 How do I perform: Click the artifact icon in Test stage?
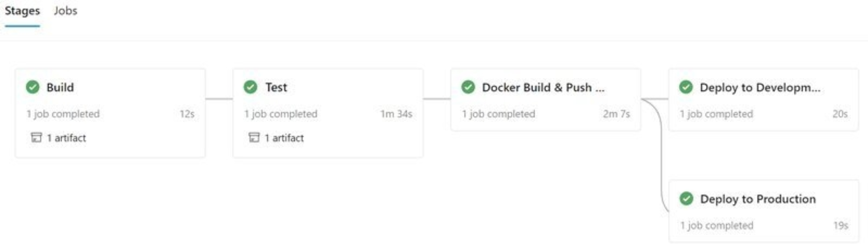[x=254, y=138]
